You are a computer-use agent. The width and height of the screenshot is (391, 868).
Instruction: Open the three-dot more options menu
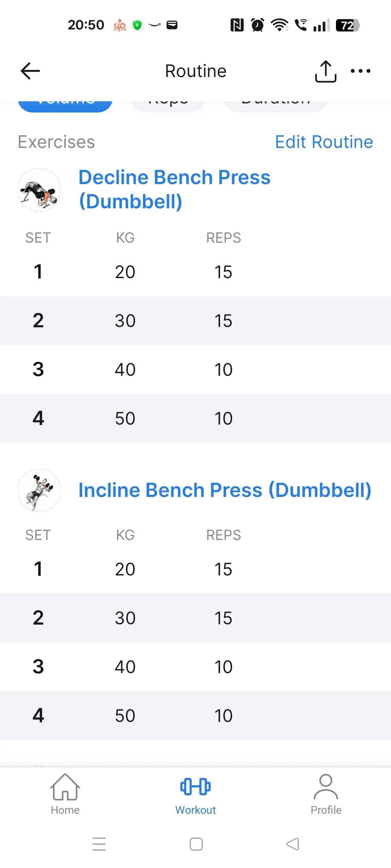point(361,71)
